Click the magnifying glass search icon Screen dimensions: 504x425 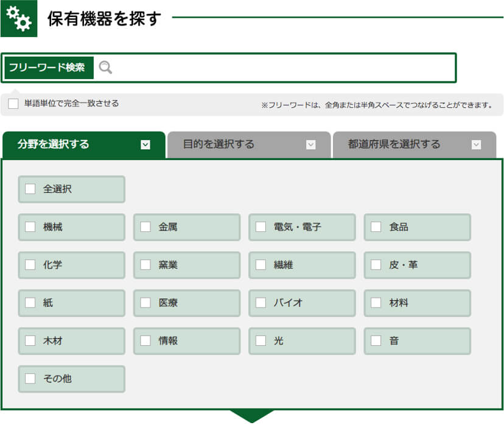[x=105, y=68]
